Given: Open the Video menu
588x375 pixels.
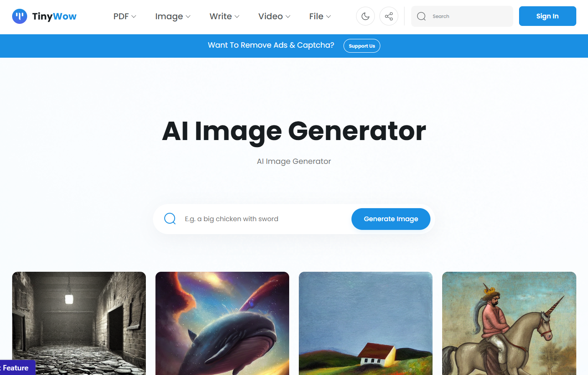Looking at the screenshot, I should 274,16.
